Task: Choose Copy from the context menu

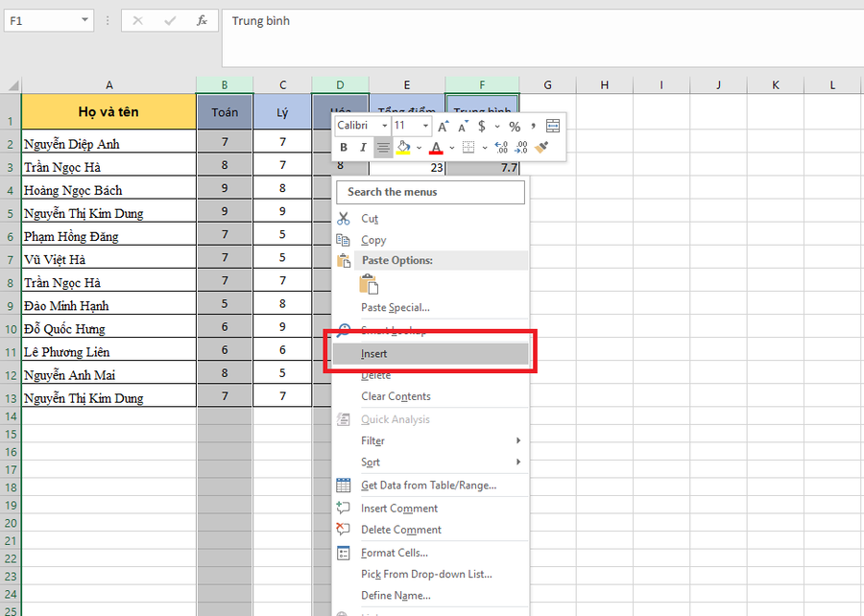Action: click(430, 240)
